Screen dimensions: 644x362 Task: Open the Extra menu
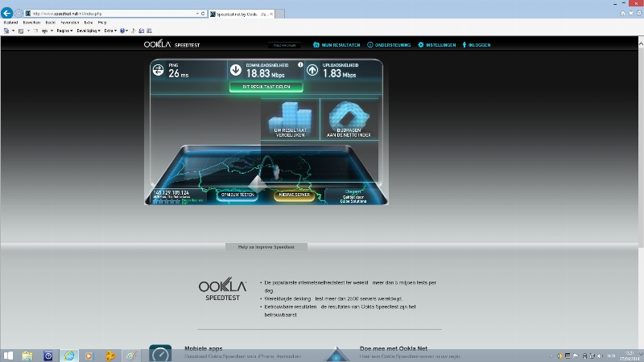[89, 23]
